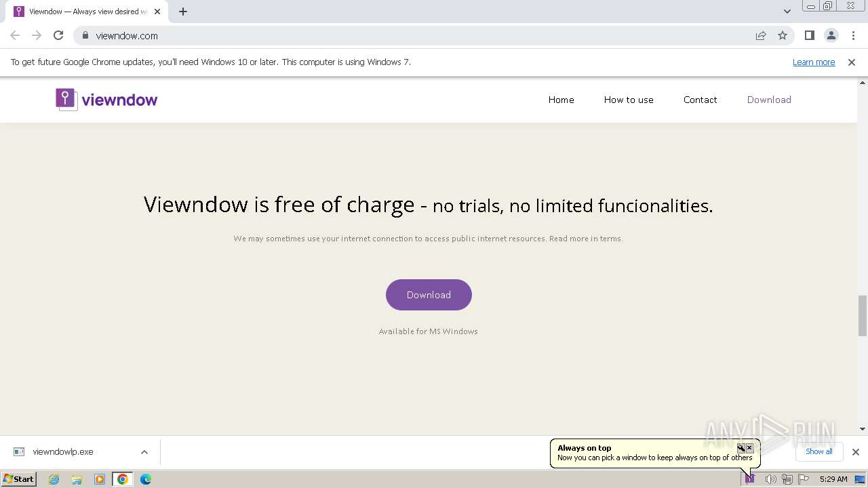Open Windows Media Player from taskbar
The image size is (868, 488).
tap(100, 479)
